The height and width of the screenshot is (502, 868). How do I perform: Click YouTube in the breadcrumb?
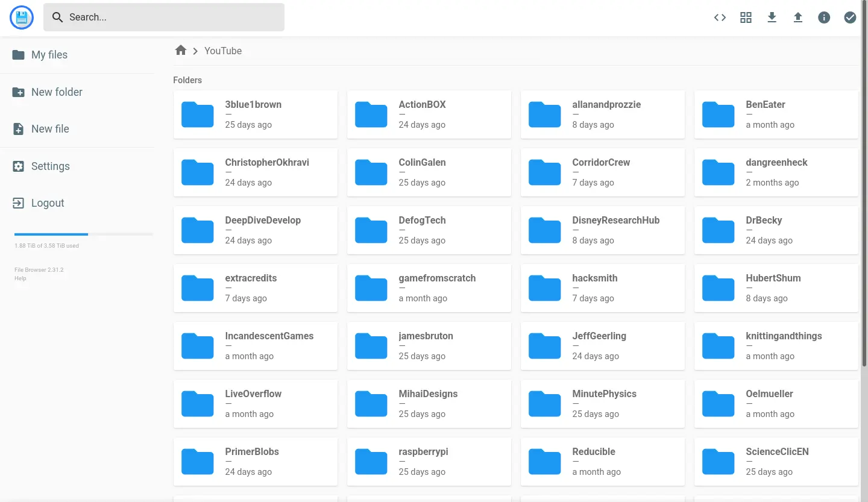tap(223, 51)
